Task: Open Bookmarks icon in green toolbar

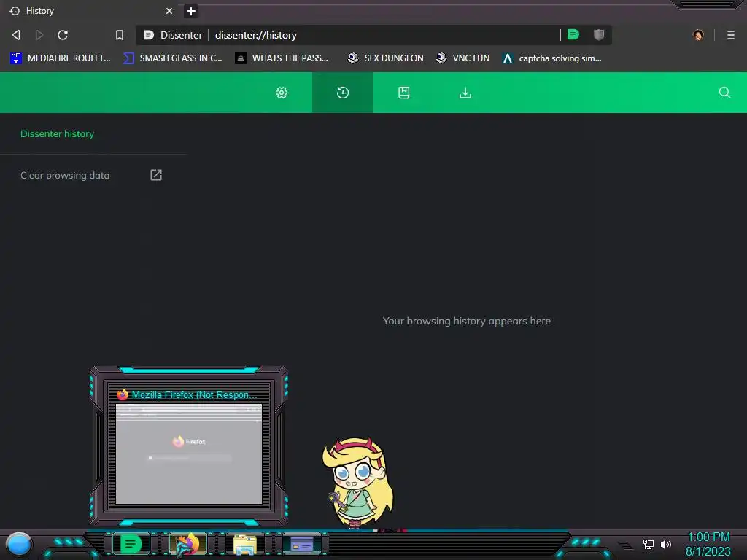Action: (404, 93)
